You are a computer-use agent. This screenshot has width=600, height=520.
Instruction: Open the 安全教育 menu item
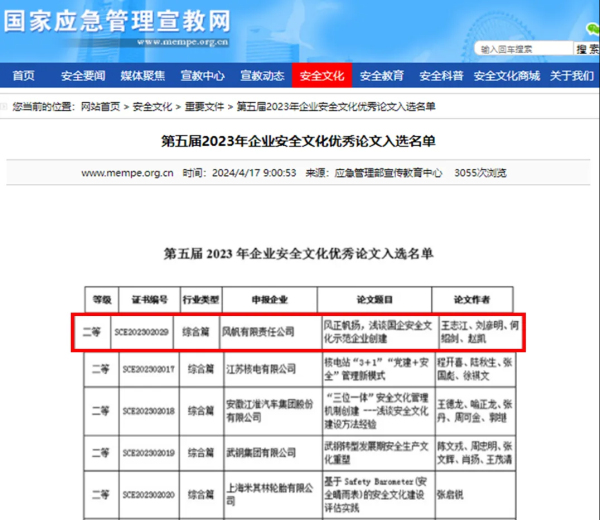click(x=381, y=76)
